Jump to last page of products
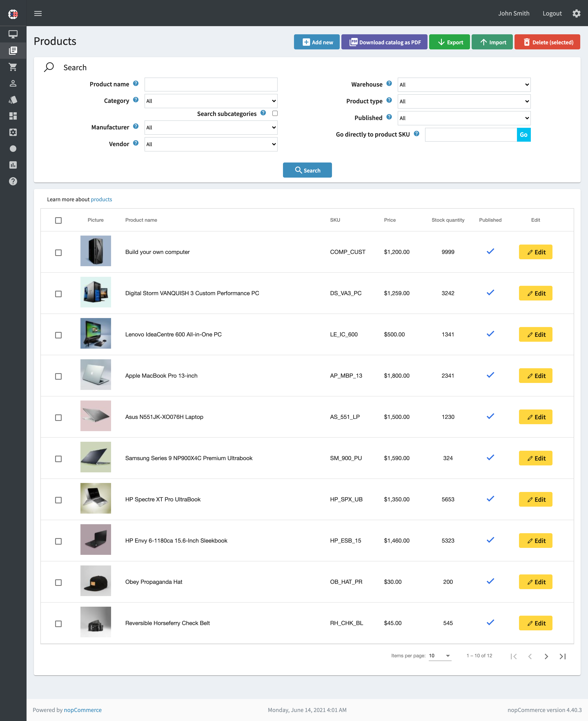The width and height of the screenshot is (588, 721). (x=563, y=656)
